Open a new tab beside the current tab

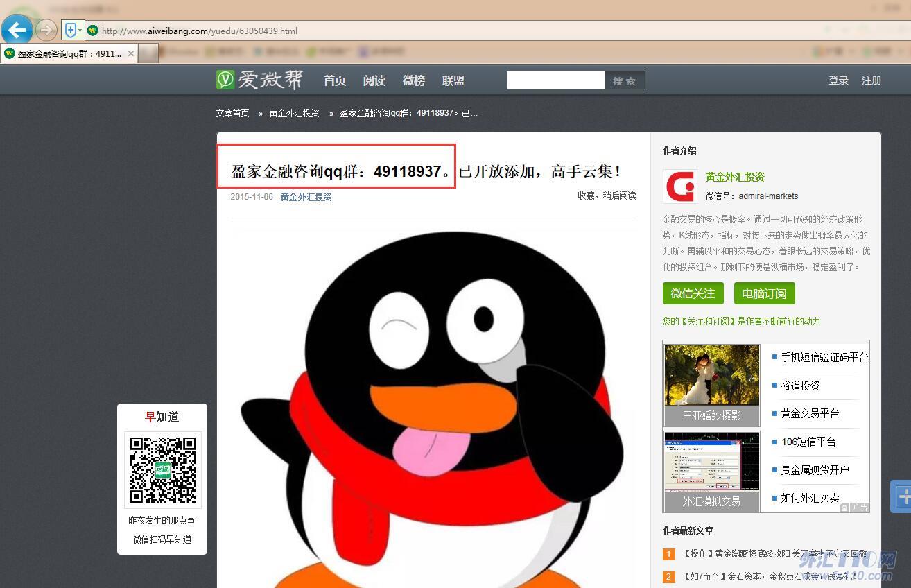[148, 53]
